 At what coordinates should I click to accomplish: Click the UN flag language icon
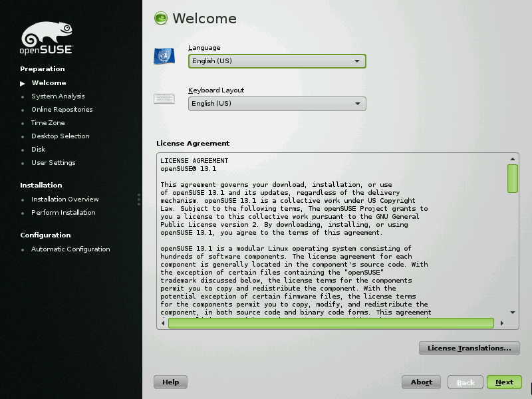coord(164,57)
